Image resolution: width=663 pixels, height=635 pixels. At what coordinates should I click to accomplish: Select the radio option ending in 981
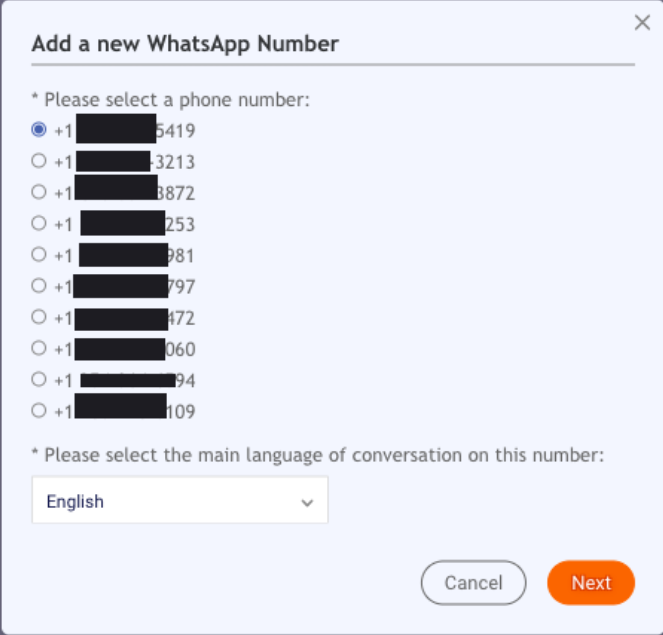tap(39, 255)
